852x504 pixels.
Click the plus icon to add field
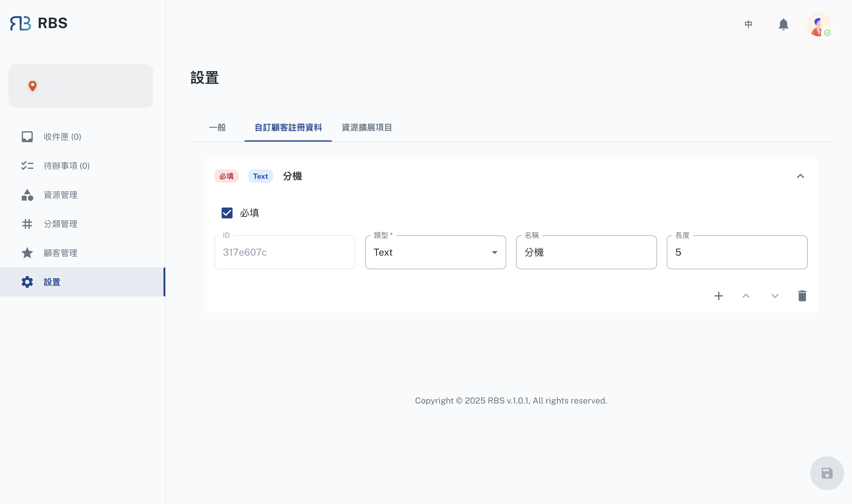coord(718,296)
